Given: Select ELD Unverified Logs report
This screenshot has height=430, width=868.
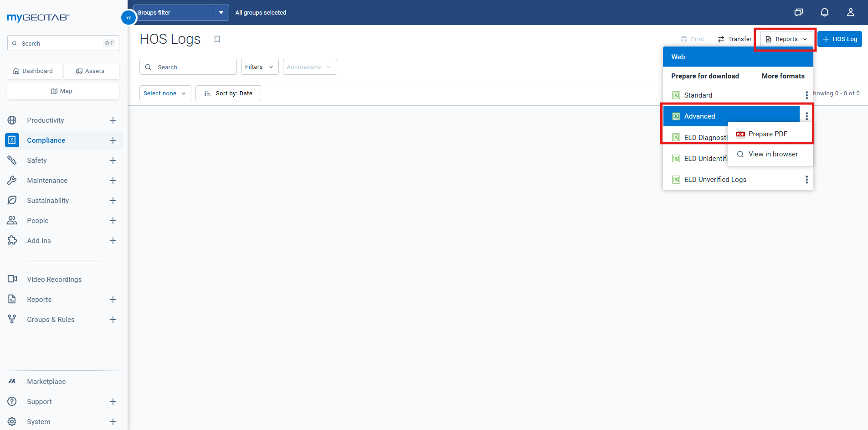Looking at the screenshot, I should click(x=731, y=180).
